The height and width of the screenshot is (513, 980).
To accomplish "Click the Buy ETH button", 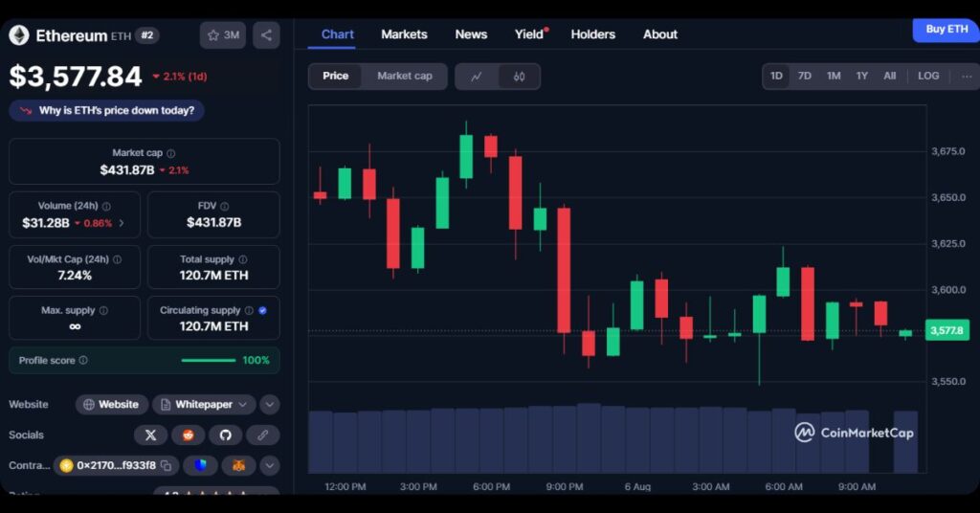I will [947, 30].
